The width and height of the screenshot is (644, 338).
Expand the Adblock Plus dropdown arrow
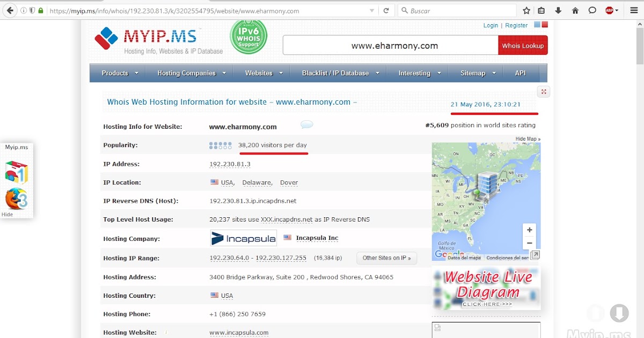point(617,11)
